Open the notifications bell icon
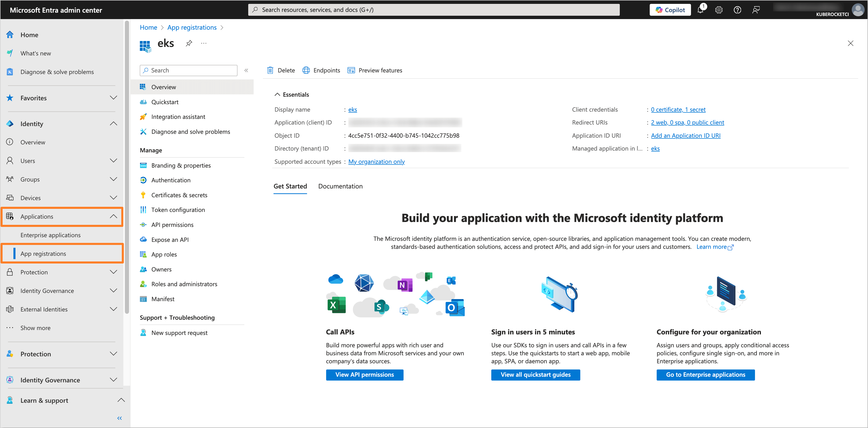This screenshot has width=868, height=428. pyautogui.click(x=700, y=10)
